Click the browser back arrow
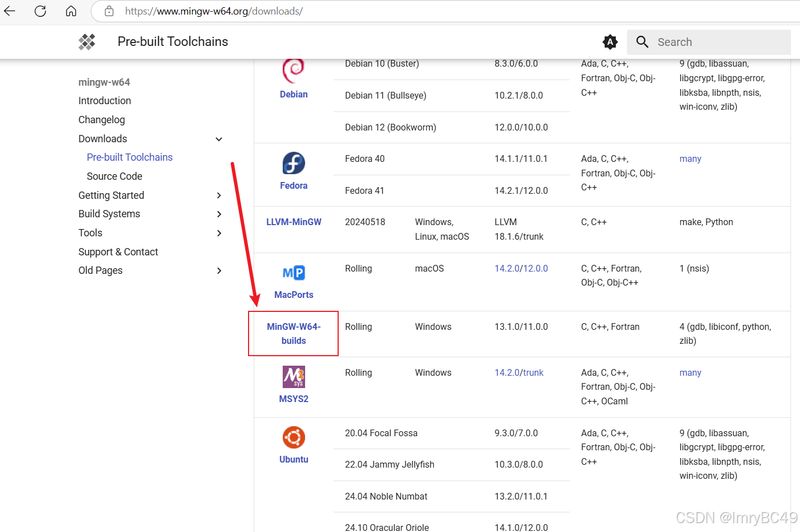800x532 pixels. 10,11
